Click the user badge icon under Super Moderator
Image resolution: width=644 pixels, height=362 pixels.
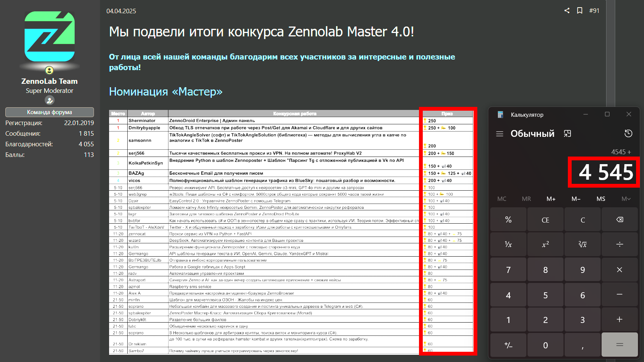coord(50,100)
